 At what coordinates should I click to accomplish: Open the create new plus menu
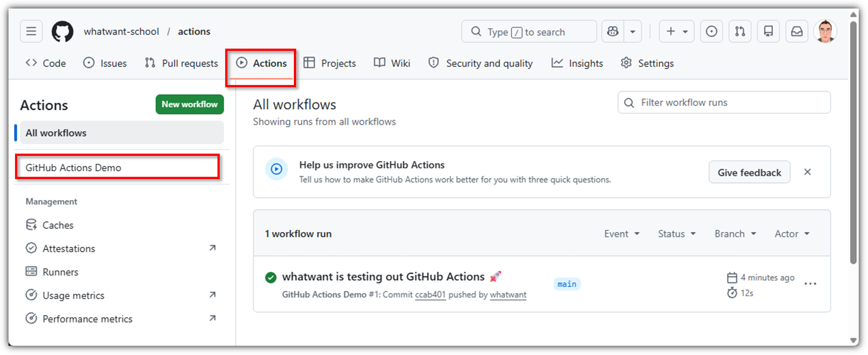tap(676, 31)
